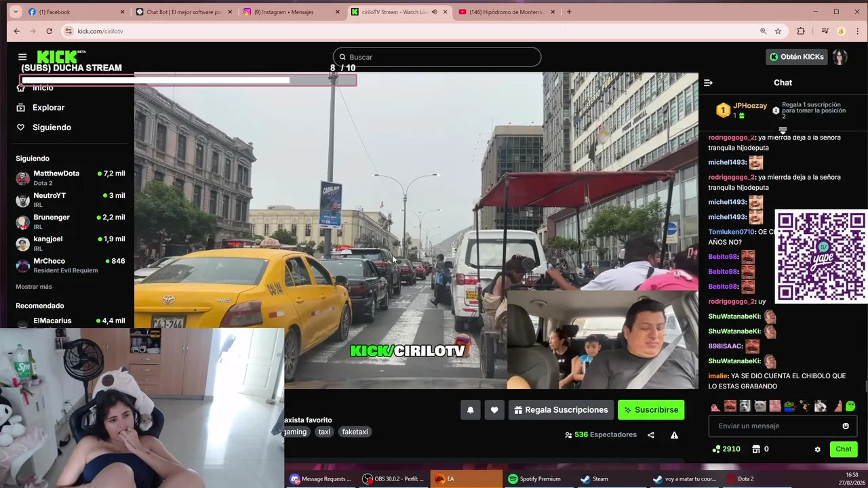This screenshot has width=868, height=488.
Task: Click the chat scrollbar
Action: click(x=865, y=386)
